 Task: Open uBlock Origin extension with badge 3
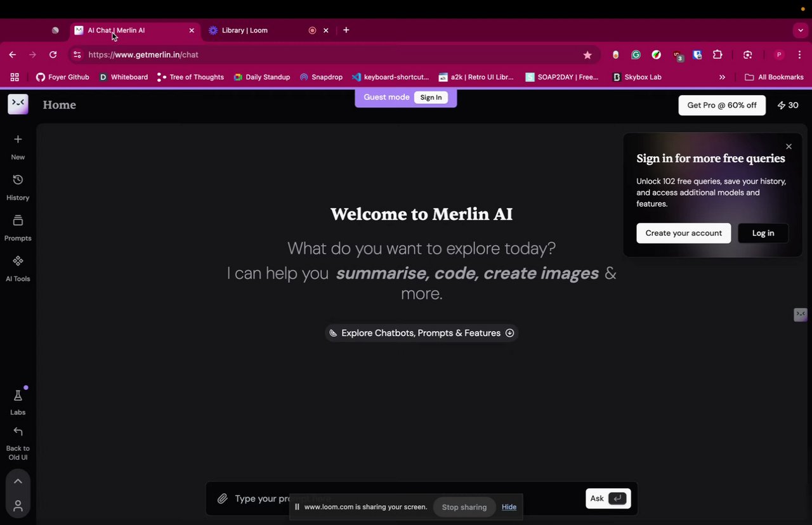[x=678, y=56]
